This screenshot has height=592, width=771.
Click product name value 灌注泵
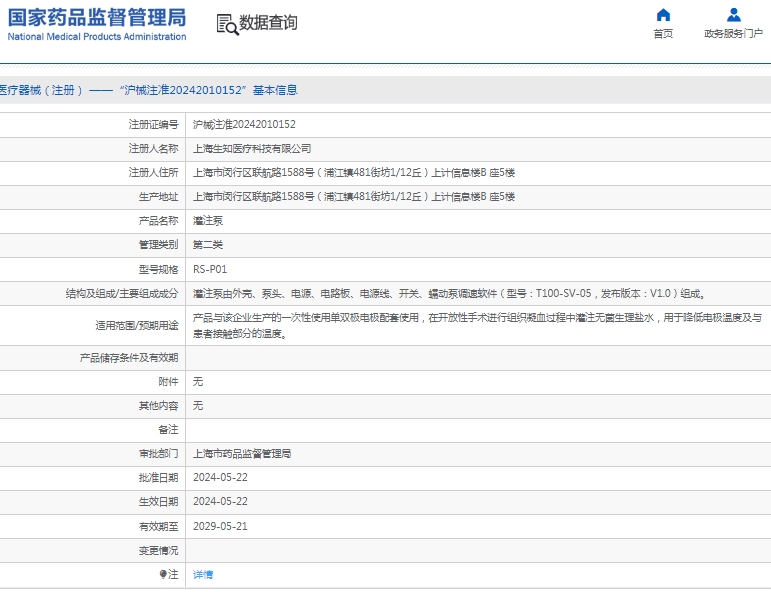[208, 221]
